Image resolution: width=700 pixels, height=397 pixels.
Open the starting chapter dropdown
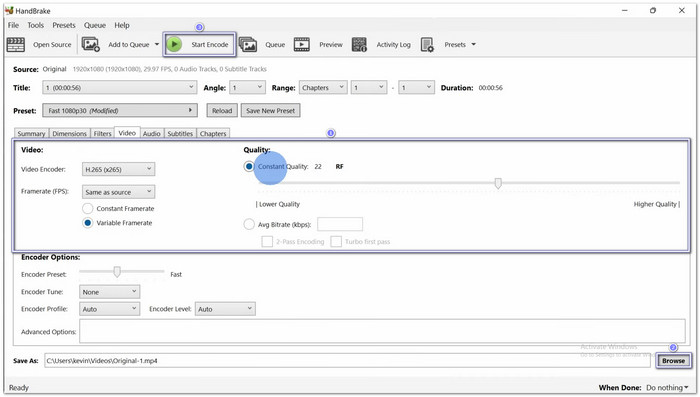(369, 88)
